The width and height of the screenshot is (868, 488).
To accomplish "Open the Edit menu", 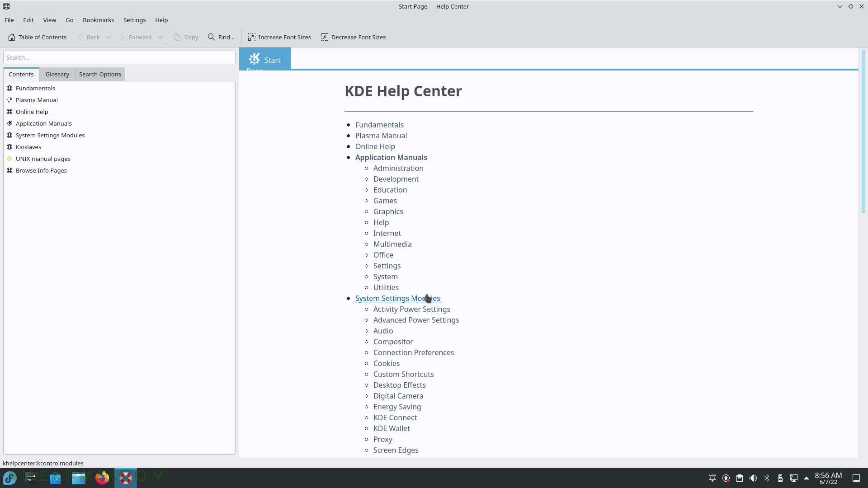I will tap(28, 20).
